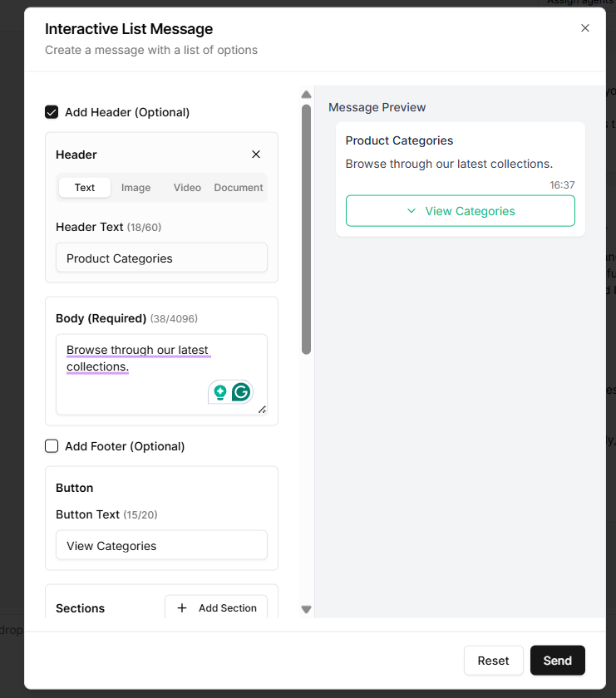The height and width of the screenshot is (698, 616).
Task: Click the Header Text input field
Action: 162,258
